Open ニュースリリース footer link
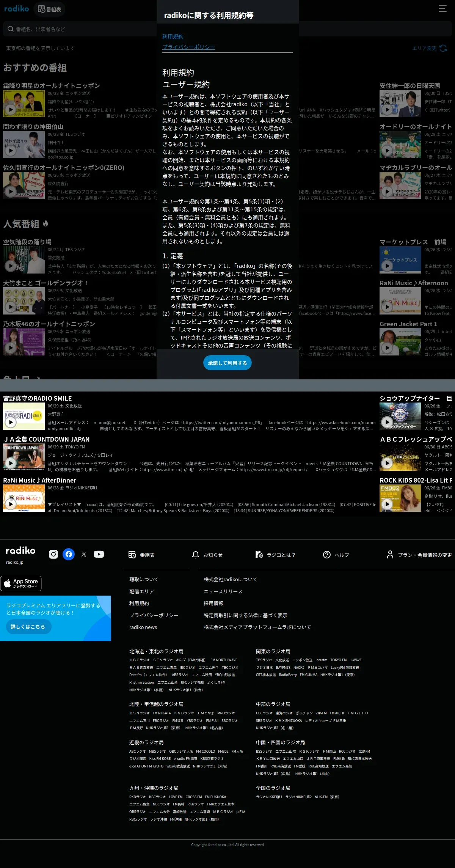455x868 pixels. coord(223,591)
